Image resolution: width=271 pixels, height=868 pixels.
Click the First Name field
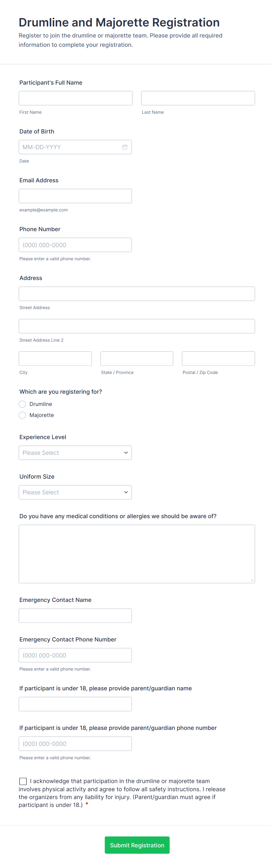click(75, 98)
